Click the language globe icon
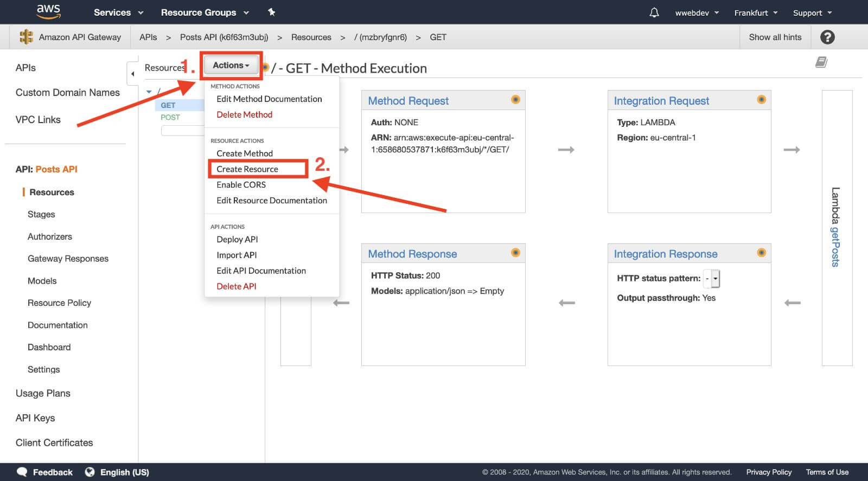Viewport: 868px width, 481px height. coord(90,472)
